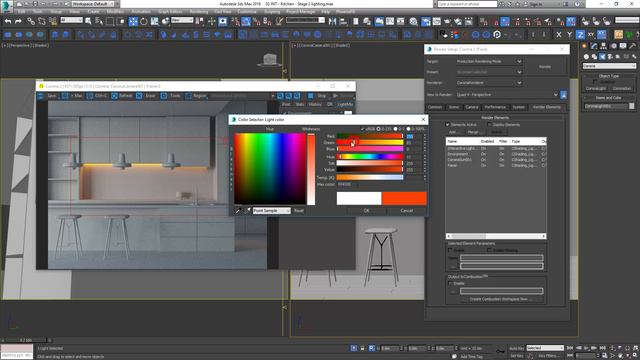Click Go to Start playback control
Viewport: 640px width, 360px height.
[570, 348]
